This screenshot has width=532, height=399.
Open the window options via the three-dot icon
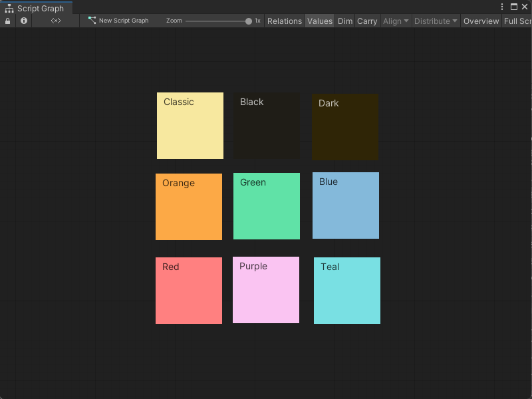pos(503,6)
